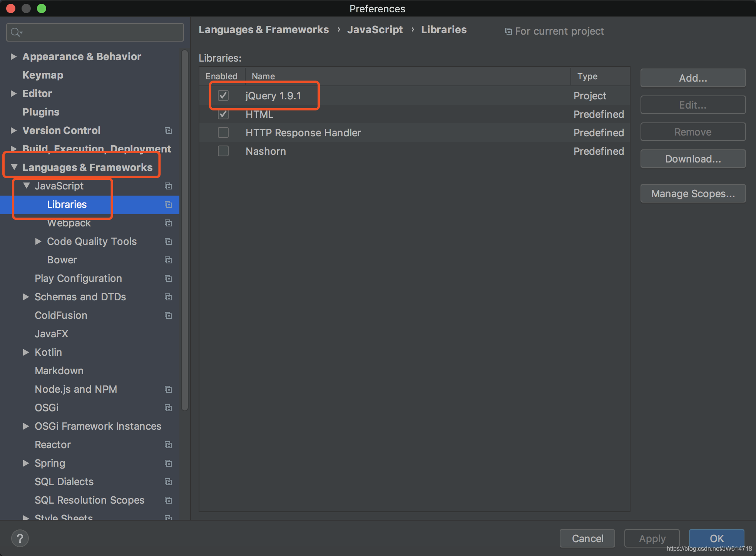Expand the Code Quality Tools node
The image size is (756, 556).
[x=38, y=241]
